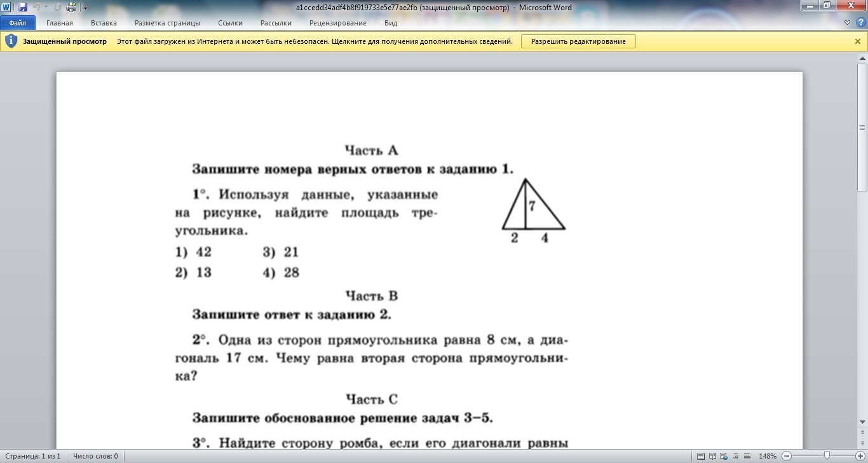868x463 pixels.
Task: Click the Redo icon in Quick Access Toolbar
Action: point(57,8)
